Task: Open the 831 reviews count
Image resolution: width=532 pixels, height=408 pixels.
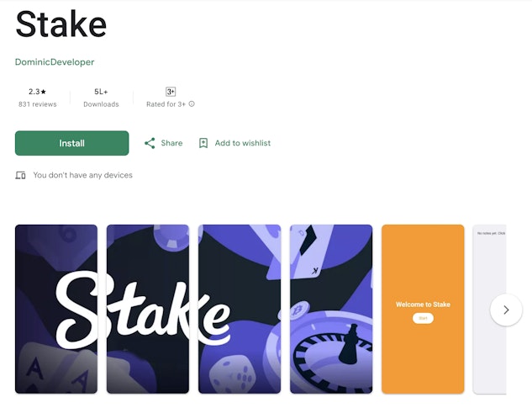Action: click(37, 104)
